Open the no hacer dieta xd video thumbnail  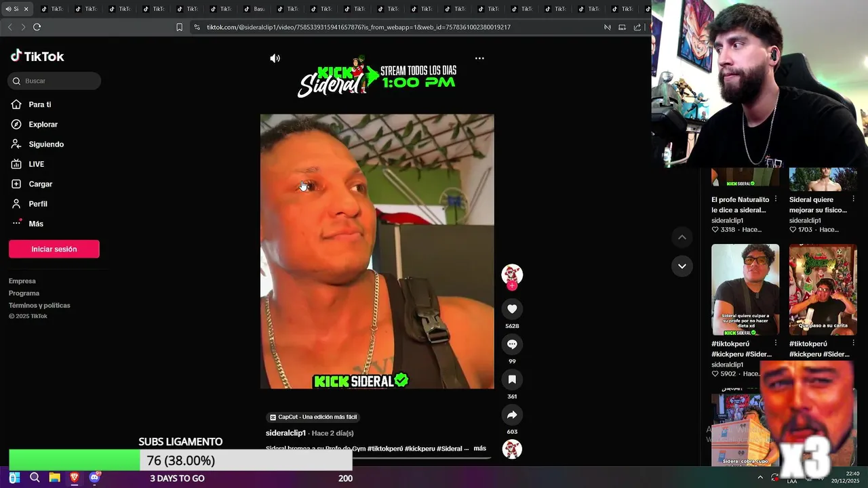pyautogui.click(x=745, y=289)
